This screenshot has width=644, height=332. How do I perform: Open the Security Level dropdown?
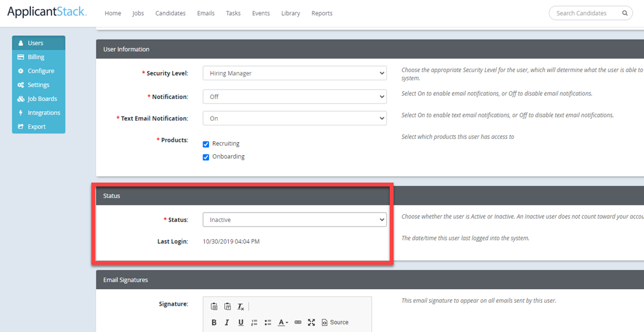(294, 73)
